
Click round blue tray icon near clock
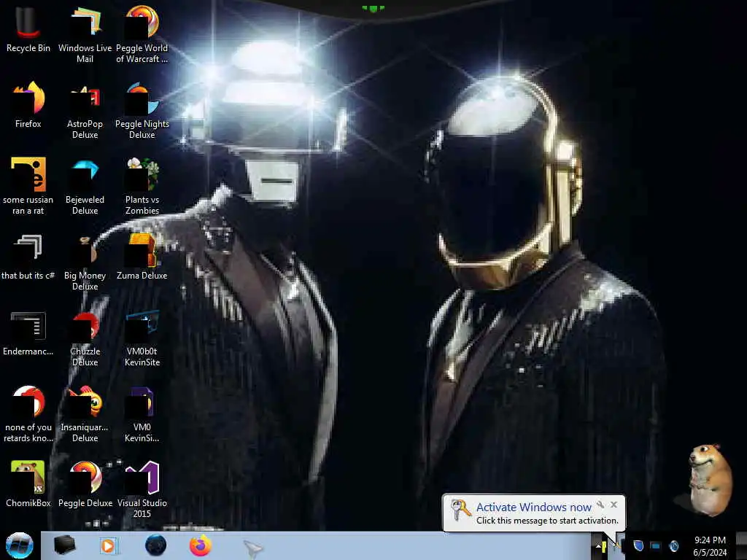click(x=673, y=545)
